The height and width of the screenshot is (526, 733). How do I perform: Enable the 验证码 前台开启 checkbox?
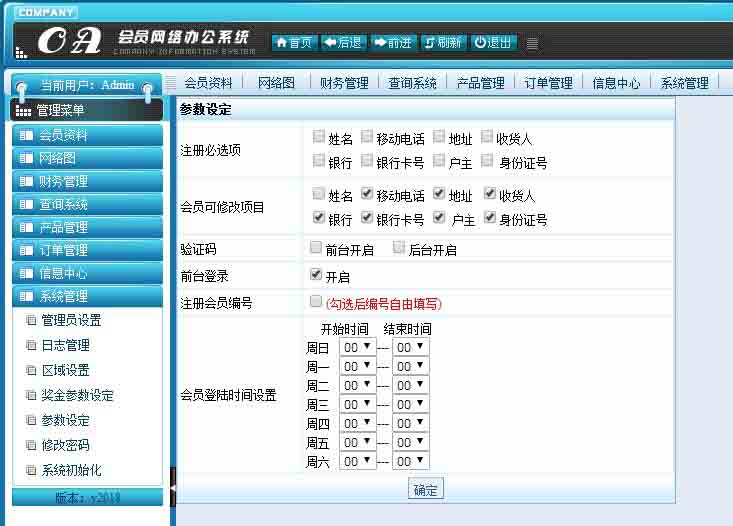[x=317, y=248]
